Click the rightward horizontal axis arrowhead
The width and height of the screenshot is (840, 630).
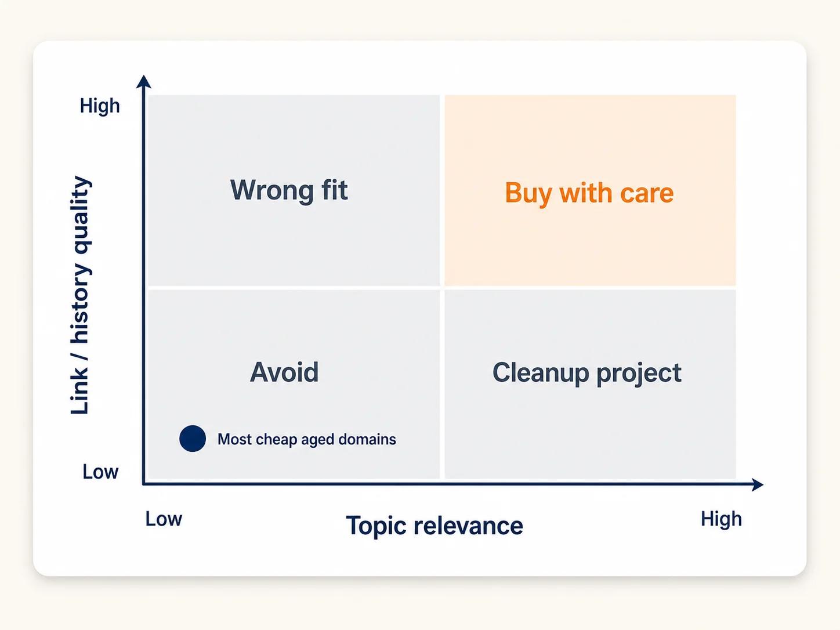(756, 484)
